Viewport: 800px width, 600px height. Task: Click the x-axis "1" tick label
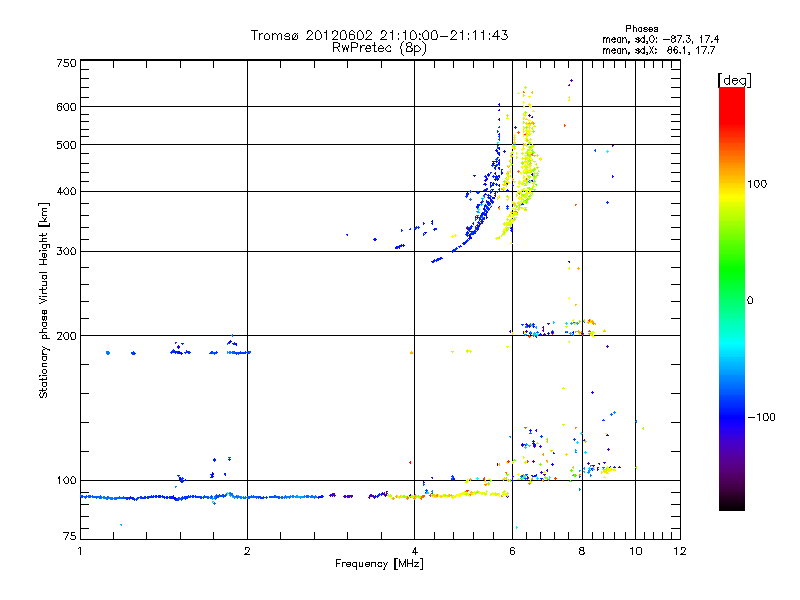coord(80,551)
